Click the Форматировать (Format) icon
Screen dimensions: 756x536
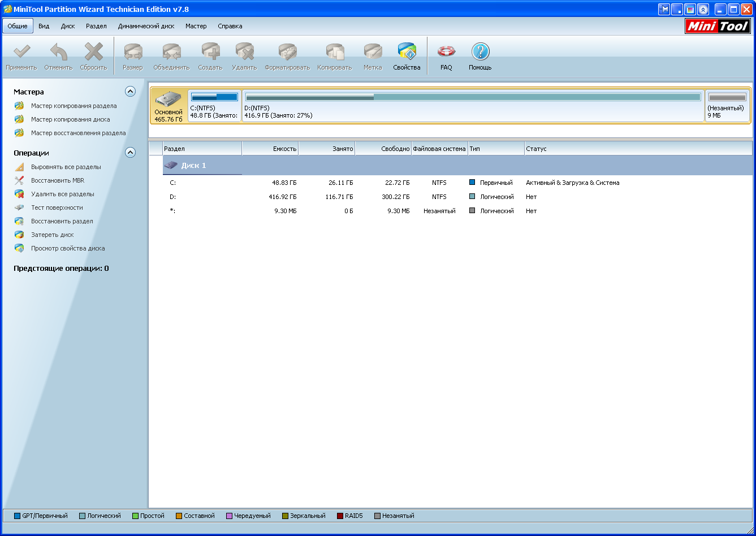(287, 57)
